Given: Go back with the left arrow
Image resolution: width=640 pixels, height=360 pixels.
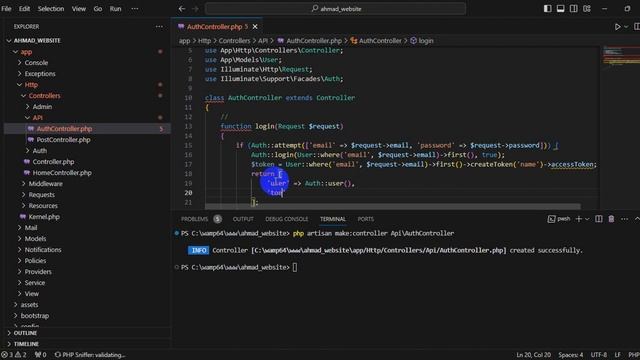Looking at the screenshot, I should point(182,9).
